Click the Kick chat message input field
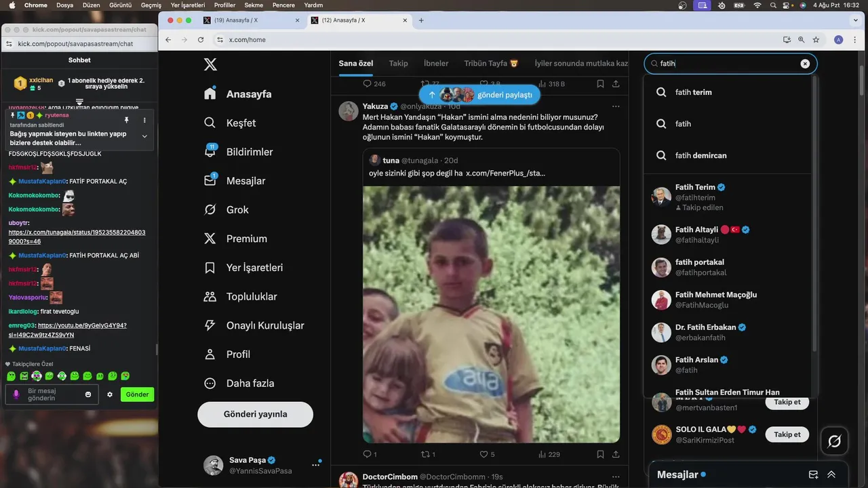Screen dimensions: 868x488 point(52,394)
